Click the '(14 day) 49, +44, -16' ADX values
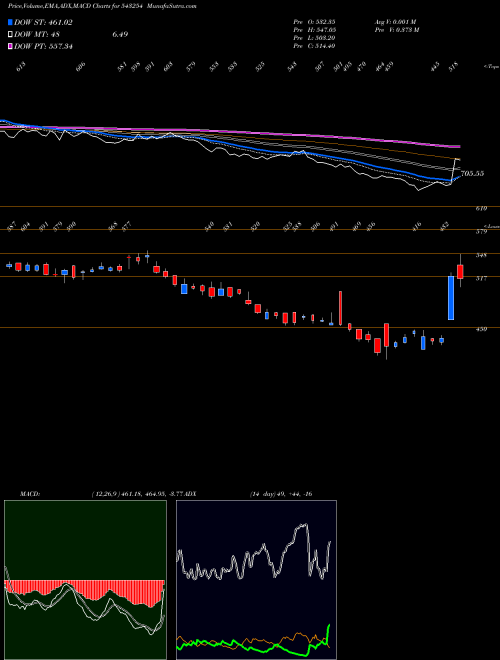This screenshot has height=660, width=500. tap(281, 494)
